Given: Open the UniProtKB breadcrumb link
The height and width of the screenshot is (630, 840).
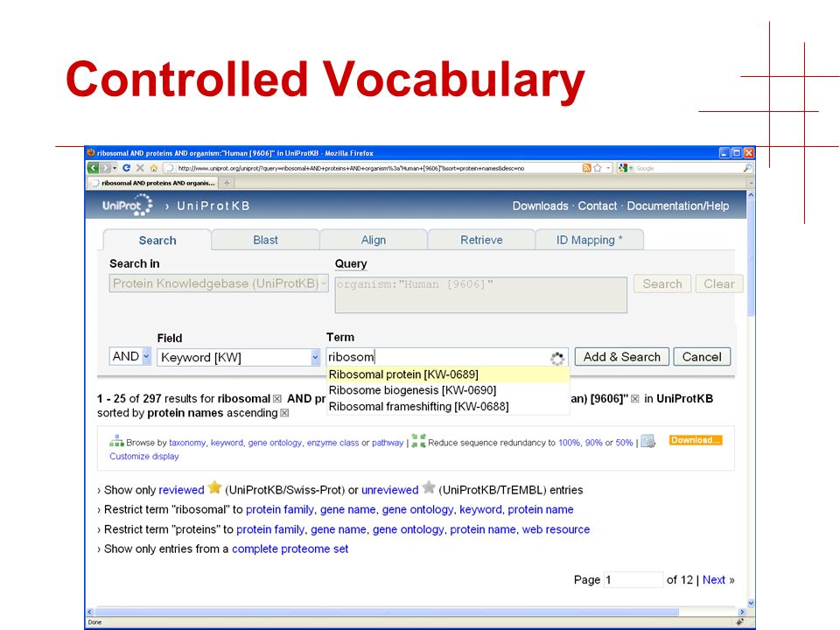Looking at the screenshot, I should point(213,206).
